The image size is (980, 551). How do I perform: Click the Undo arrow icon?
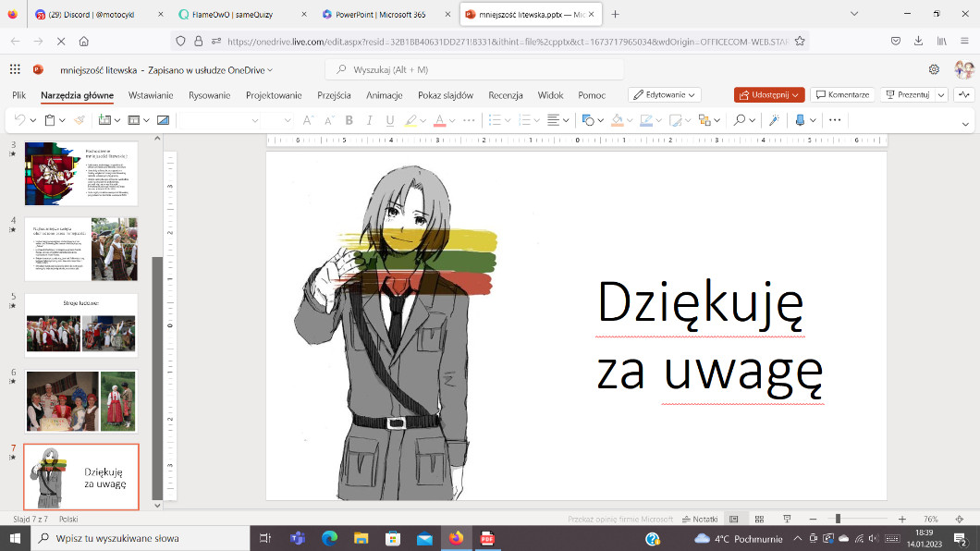(18, 120)
